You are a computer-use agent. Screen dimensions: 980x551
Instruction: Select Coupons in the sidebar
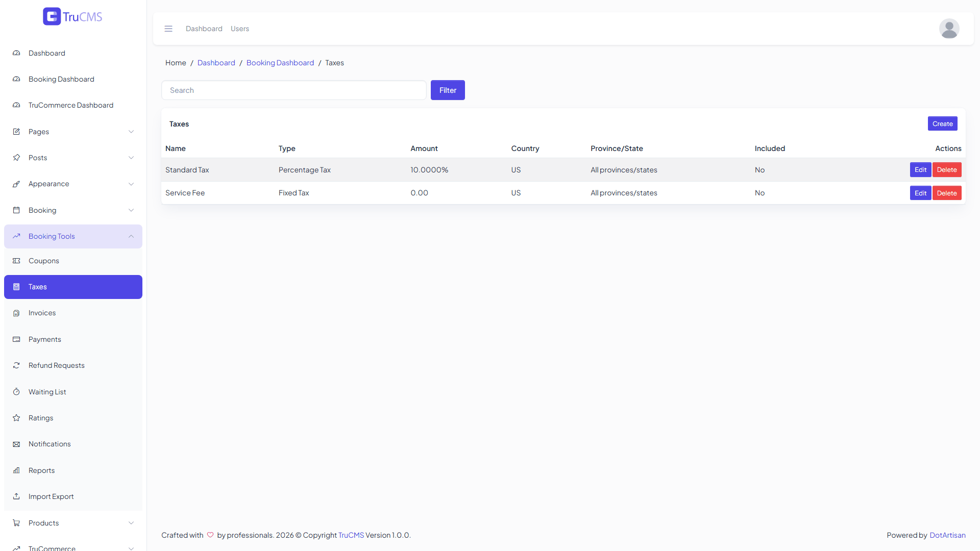pos(73,261)
